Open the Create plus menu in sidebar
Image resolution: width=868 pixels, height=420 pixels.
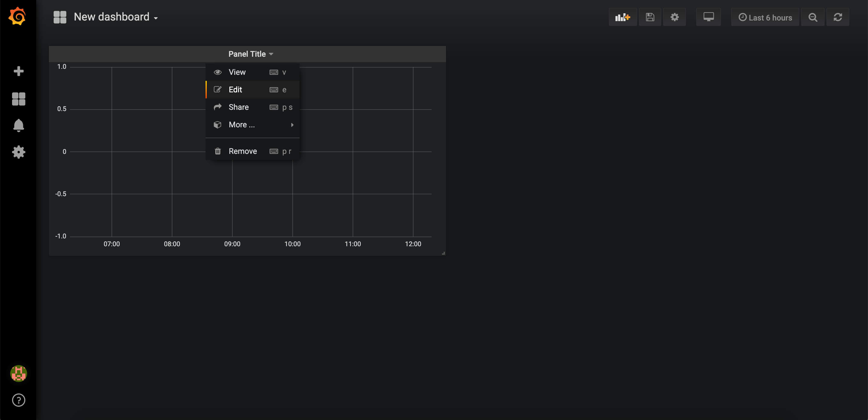click(18, 71)
